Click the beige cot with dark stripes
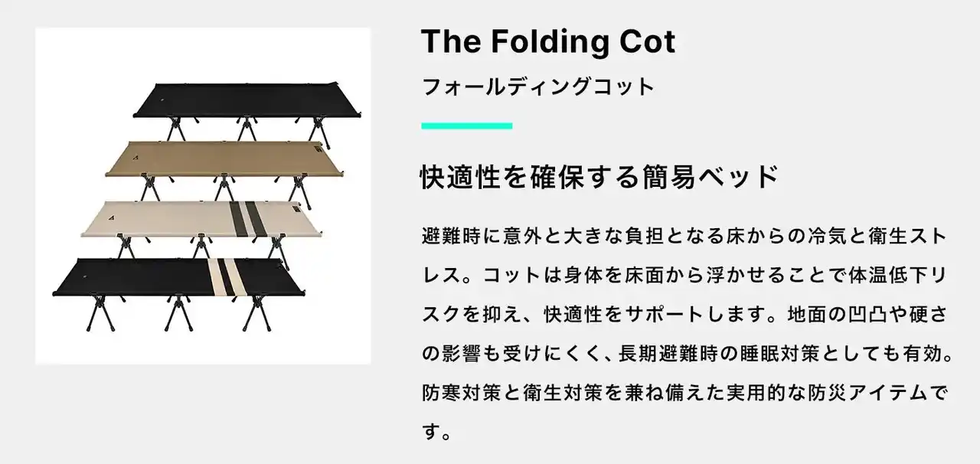The width and height of the screenshot is (980, 464). [x=176, y=220]
